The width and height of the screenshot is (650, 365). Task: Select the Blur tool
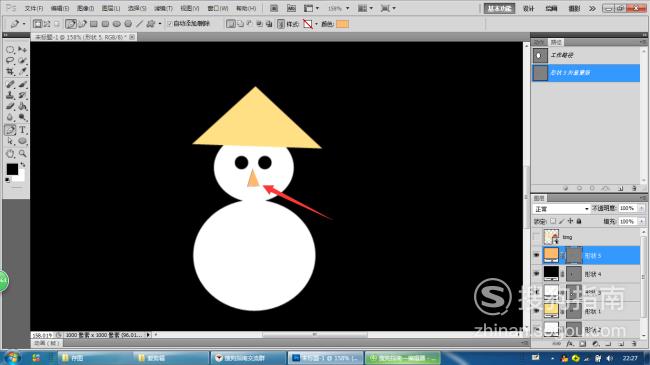click(10, 117)
